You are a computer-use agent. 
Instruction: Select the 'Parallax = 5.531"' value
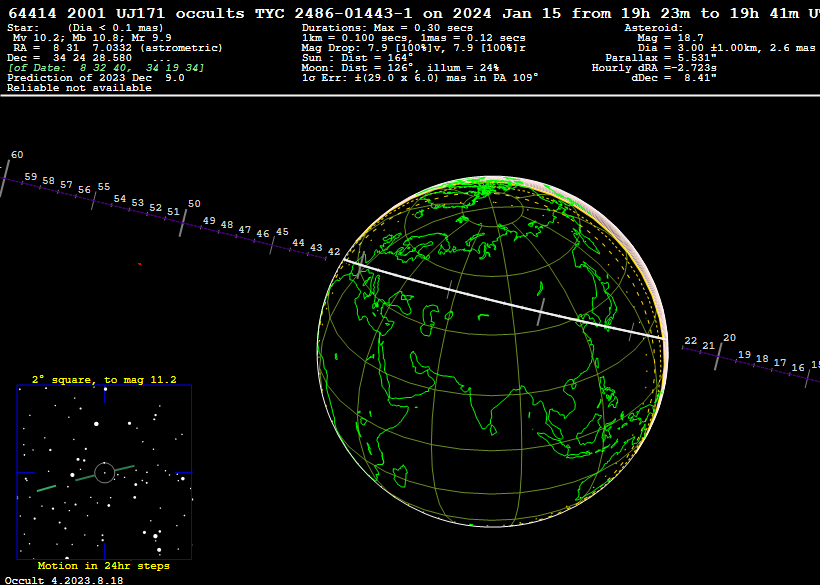coord(661,58)
